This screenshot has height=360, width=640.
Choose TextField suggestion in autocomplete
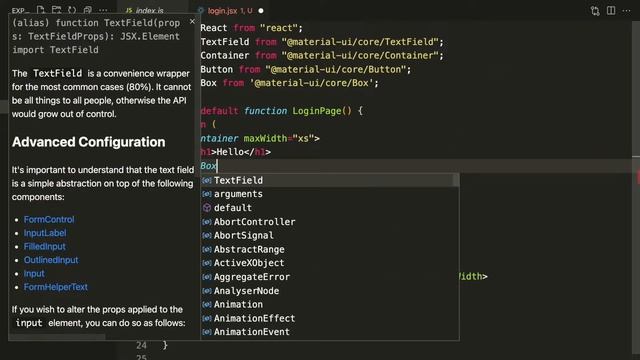pos(330,180)
